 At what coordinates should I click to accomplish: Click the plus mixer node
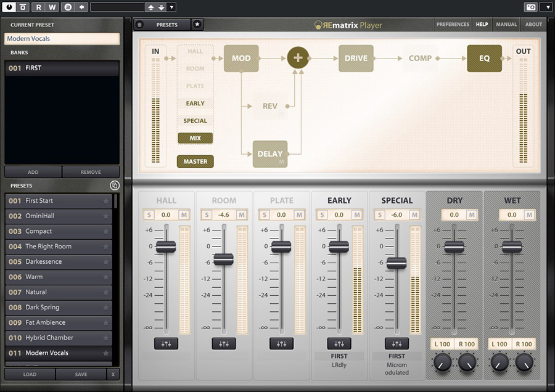(298, 58)
